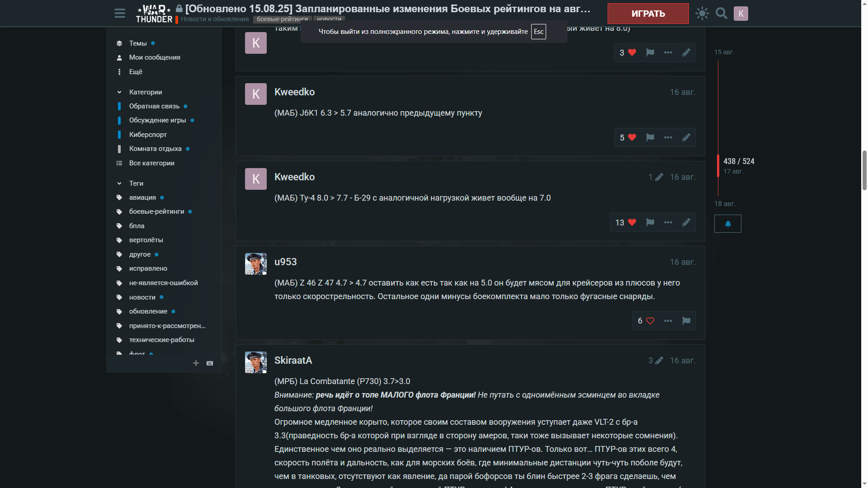
Task: Edit the Tu-4 post with pencil icon
Action: pos(686,222)
